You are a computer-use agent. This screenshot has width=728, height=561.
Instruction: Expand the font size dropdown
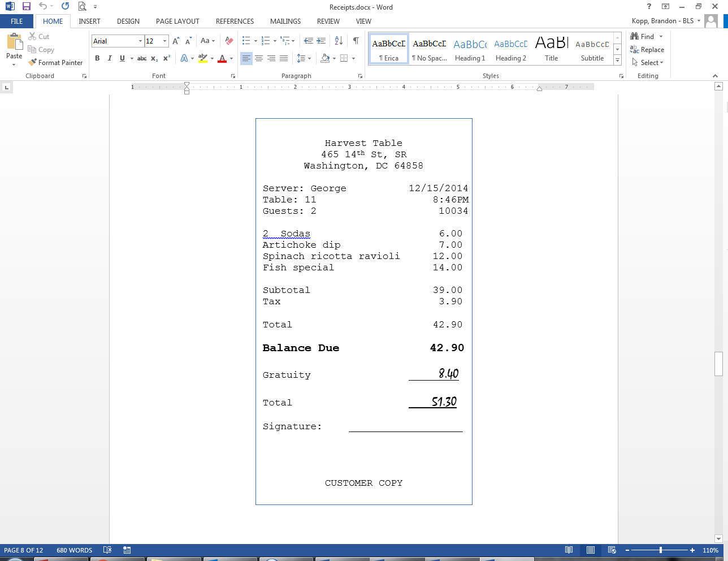click(164, 41)
